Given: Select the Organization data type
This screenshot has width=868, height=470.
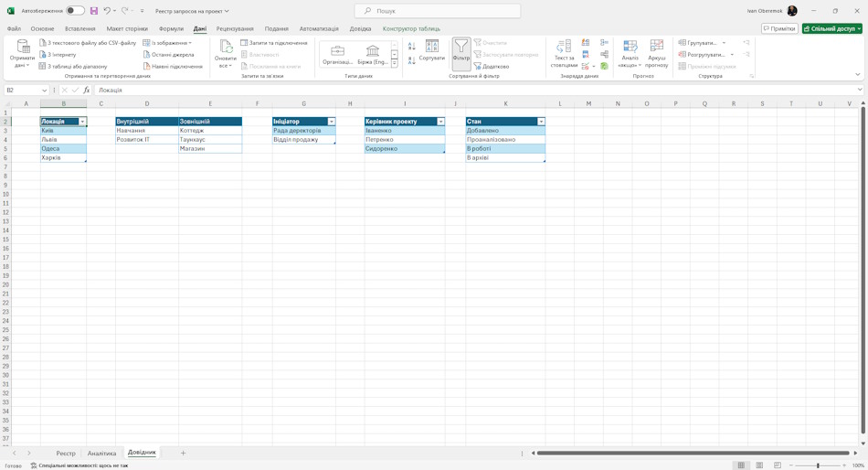Looking at the screenshot, I should point(338,55).
